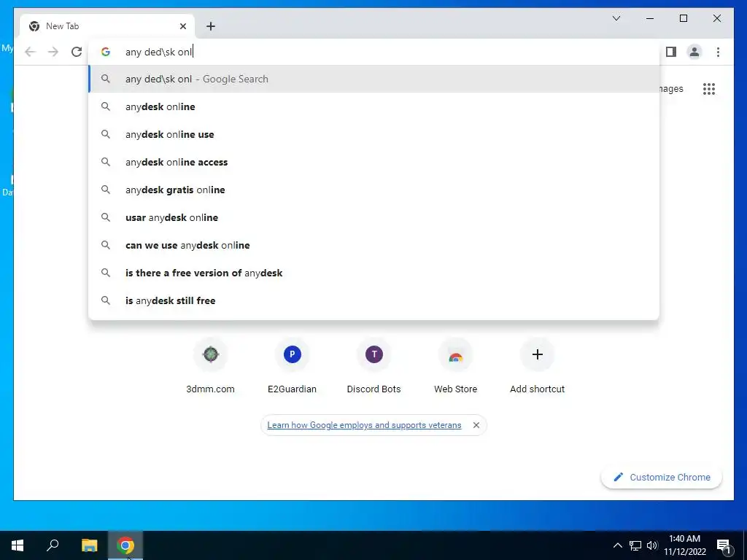The image size is (747, 560).
Task: Open the Google apps grid
Action: [709, 89]
